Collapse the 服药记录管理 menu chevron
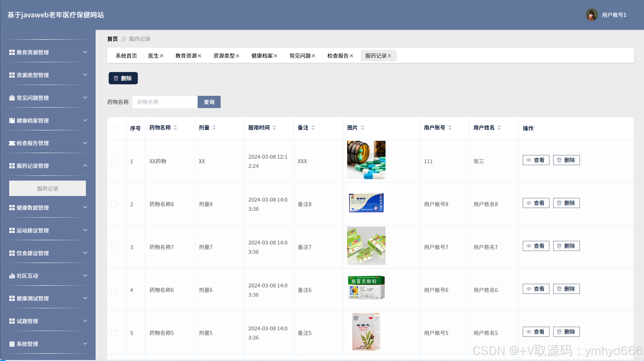The height and width of the screenshot is (361, 644). (x=85, y=166)
